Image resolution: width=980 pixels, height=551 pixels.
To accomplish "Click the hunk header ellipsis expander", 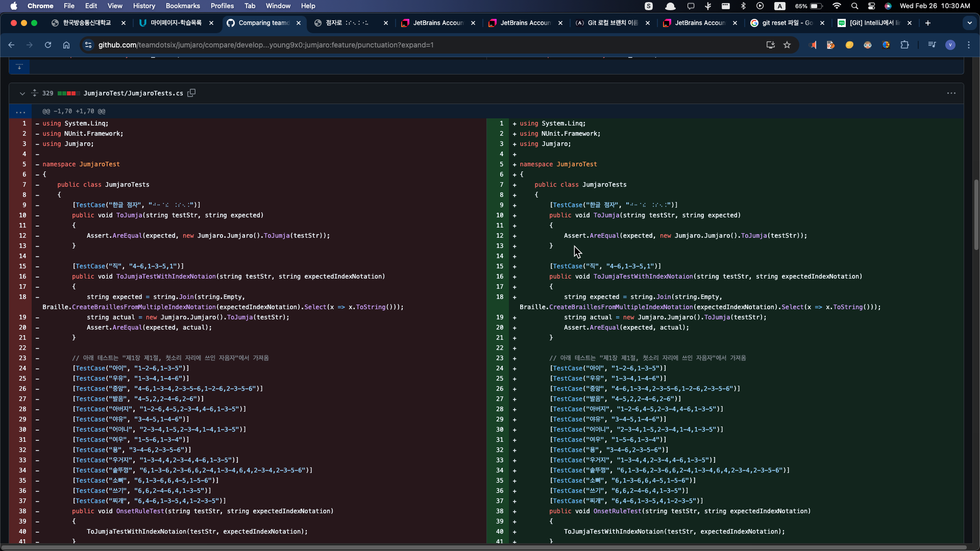I will point(20,111).
